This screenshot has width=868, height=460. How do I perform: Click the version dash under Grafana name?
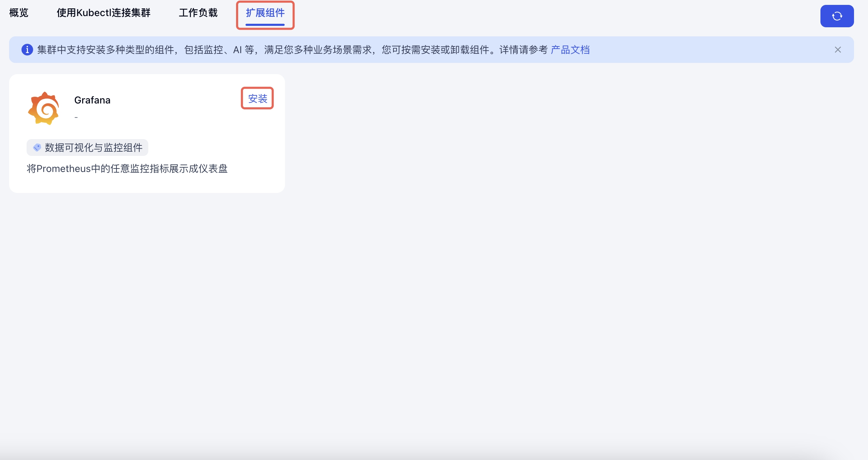click(76, 117)
